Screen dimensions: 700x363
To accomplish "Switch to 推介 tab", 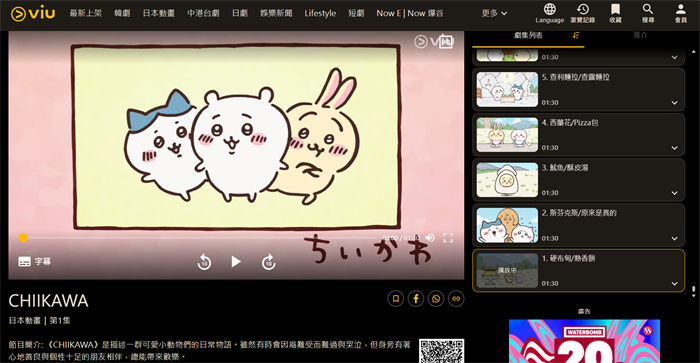I will 640,35.
